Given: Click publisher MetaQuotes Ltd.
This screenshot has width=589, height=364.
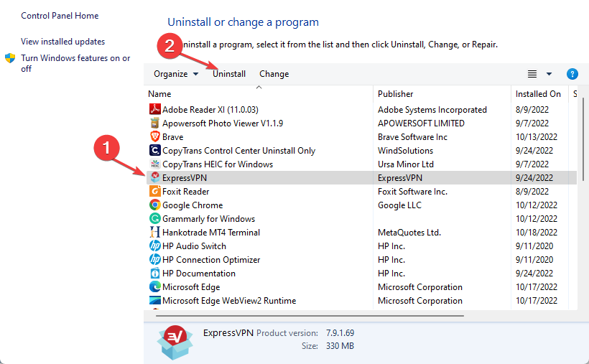Looking at the screenshot, I should pos(409,233).
